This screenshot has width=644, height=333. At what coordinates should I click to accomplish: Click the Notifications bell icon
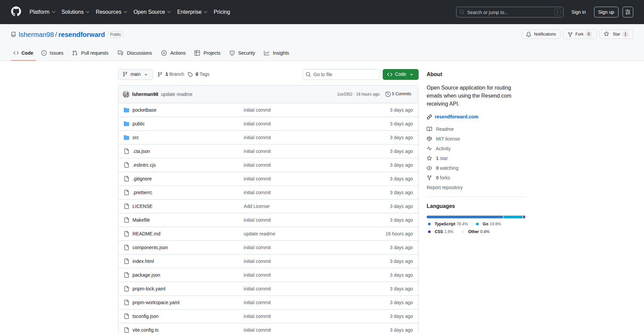click(528, 34)
